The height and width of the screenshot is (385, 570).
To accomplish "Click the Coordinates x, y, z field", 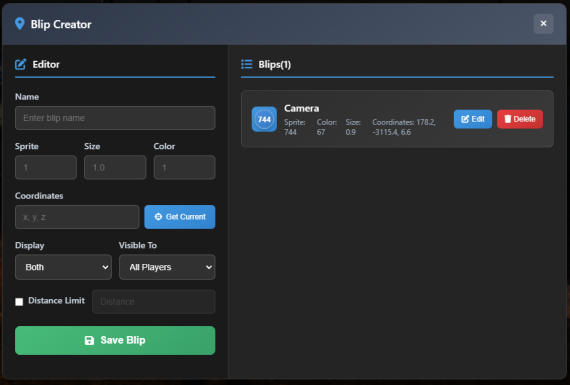I will point(77,217).
